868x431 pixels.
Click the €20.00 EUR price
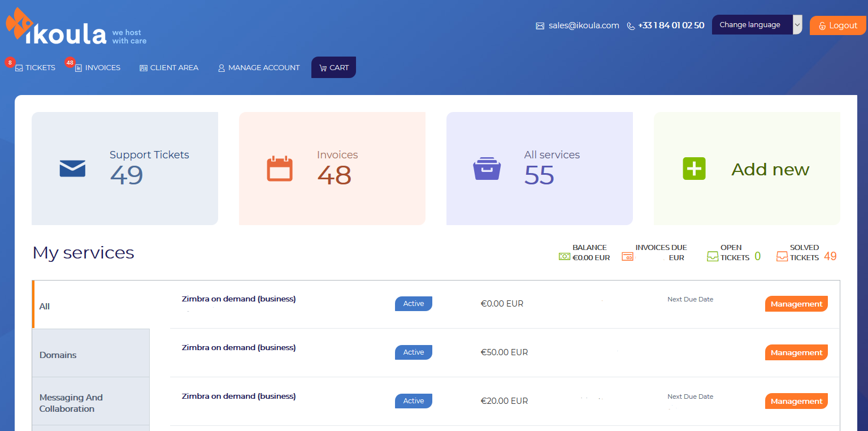click(x=504, y=401)
